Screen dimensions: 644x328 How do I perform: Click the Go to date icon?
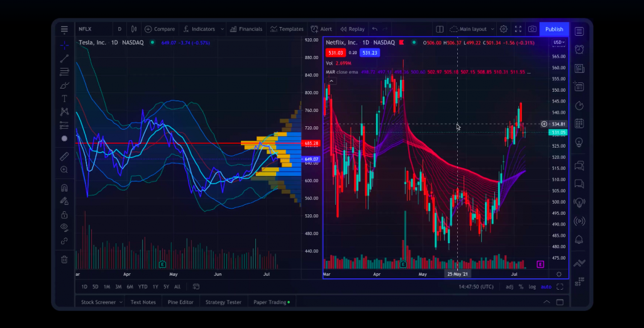click(196, 287)
